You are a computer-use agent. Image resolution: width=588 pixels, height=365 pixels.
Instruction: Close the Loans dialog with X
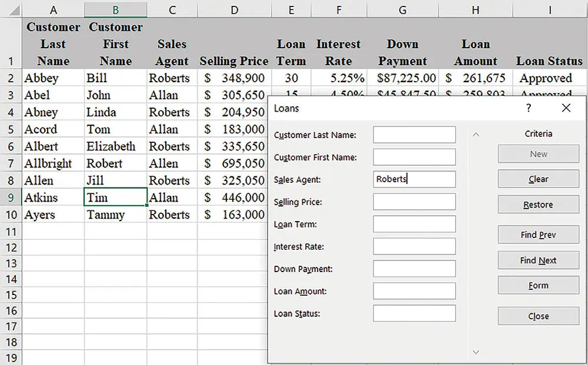[566, 108]
